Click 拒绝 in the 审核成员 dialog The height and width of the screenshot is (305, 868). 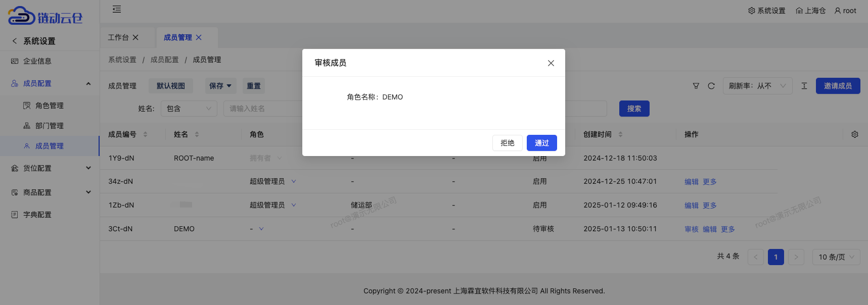(x=508, y=143)
